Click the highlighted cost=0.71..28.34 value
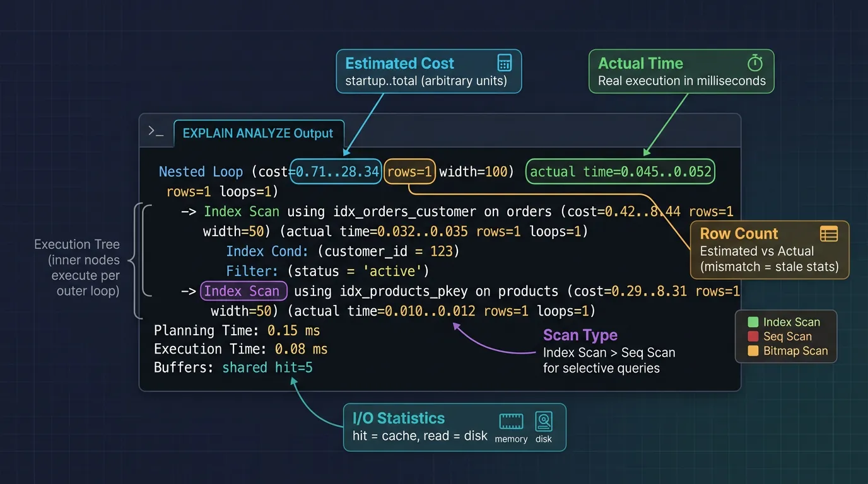The image size is (868, 484). click(x=336, y=171)
